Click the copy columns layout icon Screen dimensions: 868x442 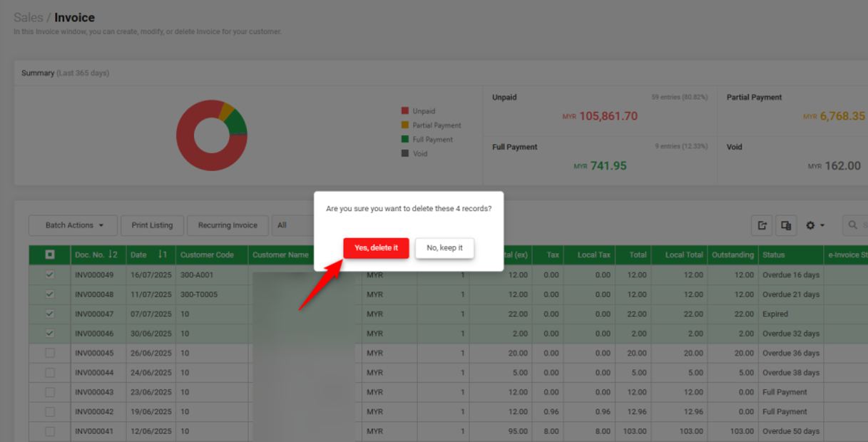coord(786,225)
